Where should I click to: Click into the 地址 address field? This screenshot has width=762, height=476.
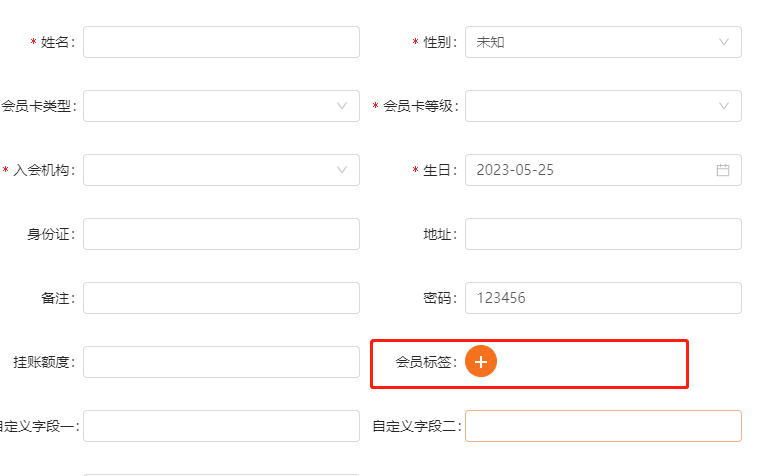click(603, 234)
